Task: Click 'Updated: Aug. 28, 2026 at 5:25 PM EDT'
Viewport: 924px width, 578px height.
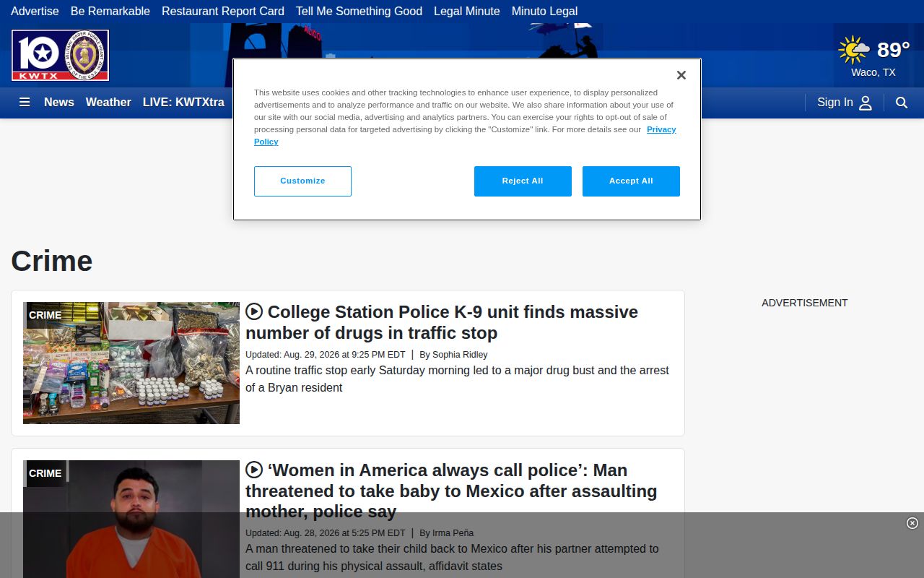Action: [326, 533]
